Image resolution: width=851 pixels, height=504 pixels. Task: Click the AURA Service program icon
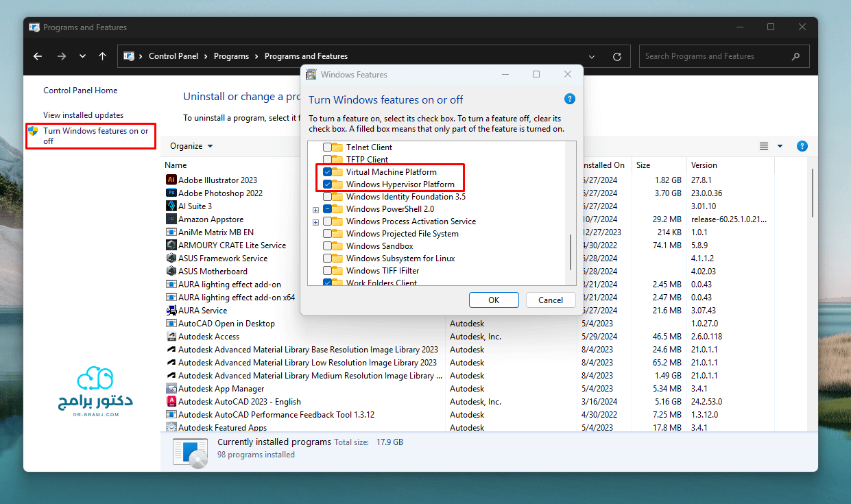pos(171,310)
